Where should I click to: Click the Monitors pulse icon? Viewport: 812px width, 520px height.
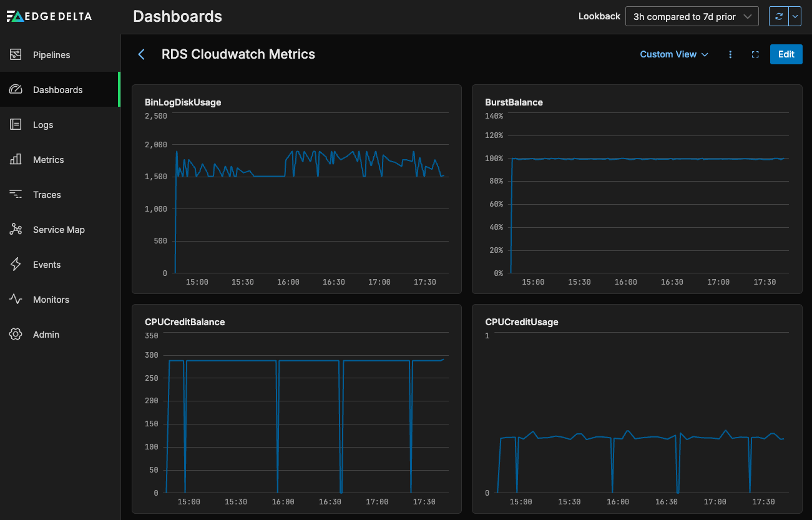tap(16, 300)
